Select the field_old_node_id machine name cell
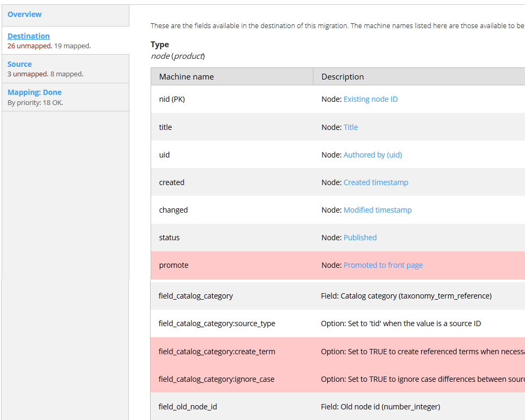Viewport: 525px width, 420px height. coord(188,407)
